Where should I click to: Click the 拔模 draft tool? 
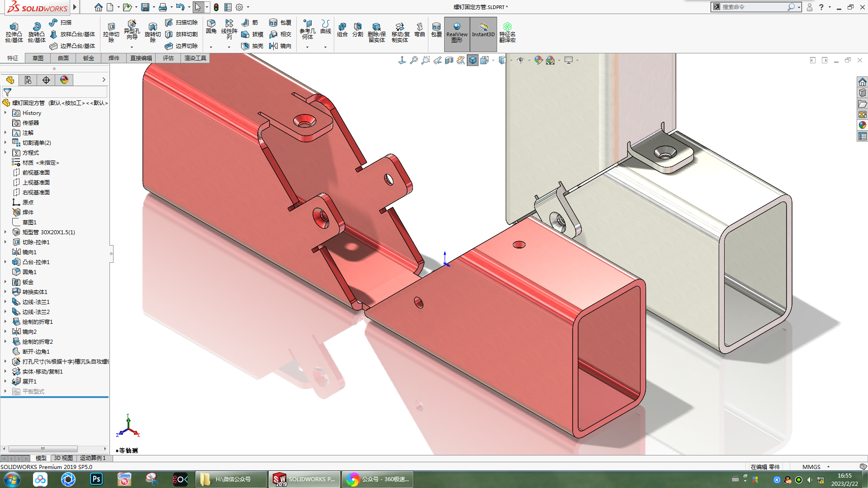(x=252, y=34)
